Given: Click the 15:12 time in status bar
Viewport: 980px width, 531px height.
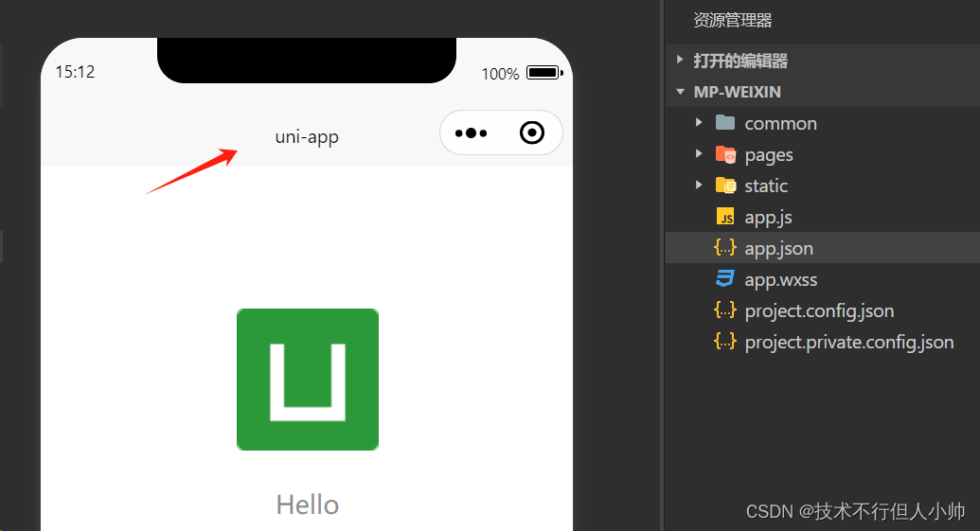Looking at the screenshot, I should pos(75,72).
